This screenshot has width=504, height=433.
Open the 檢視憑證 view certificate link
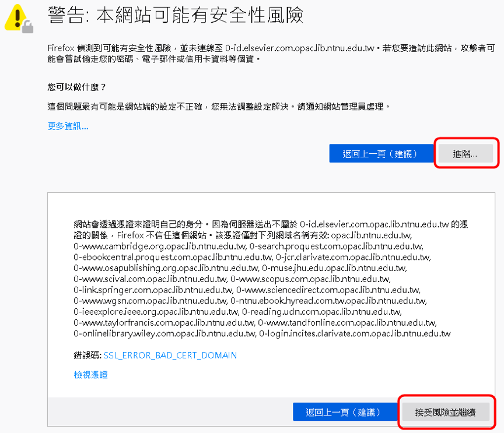click(90, 375)
